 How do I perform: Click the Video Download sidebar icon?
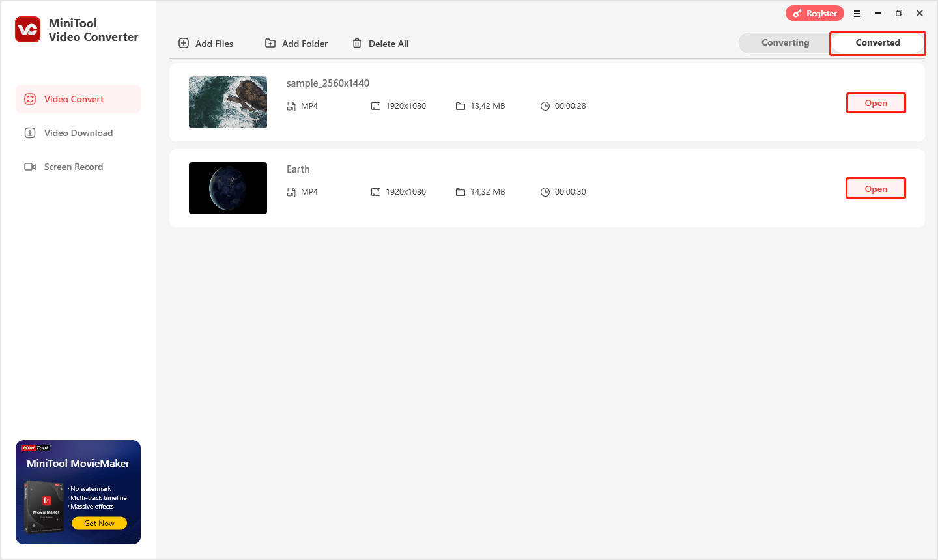[x=30, y=133]
